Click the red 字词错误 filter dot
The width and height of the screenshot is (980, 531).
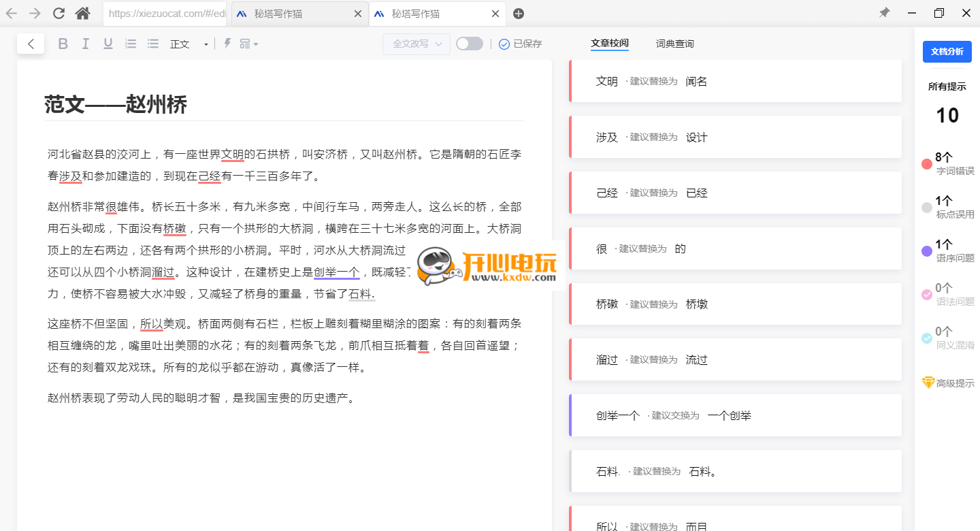[x=927, y=164]
